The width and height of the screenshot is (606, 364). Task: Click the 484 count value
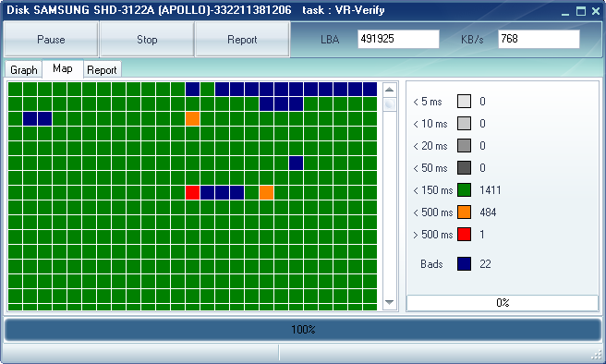(488, 212)
